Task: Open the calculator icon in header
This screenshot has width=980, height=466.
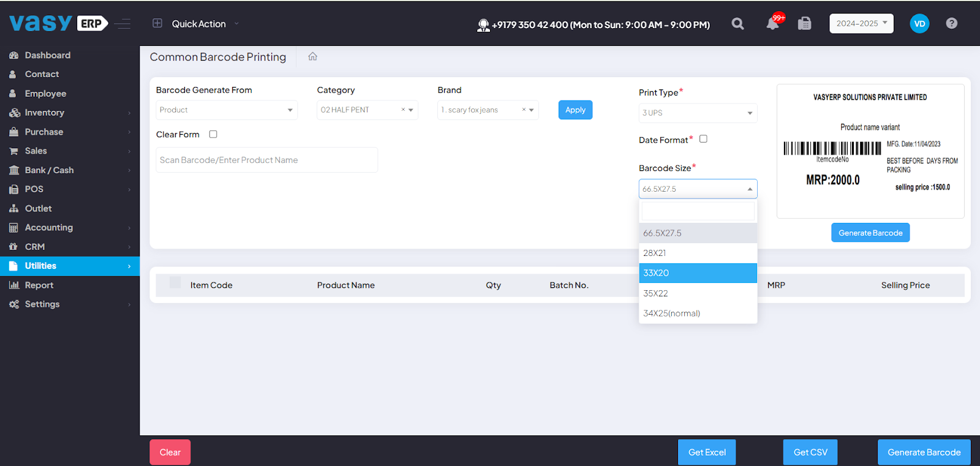Action: click(805, 24)
